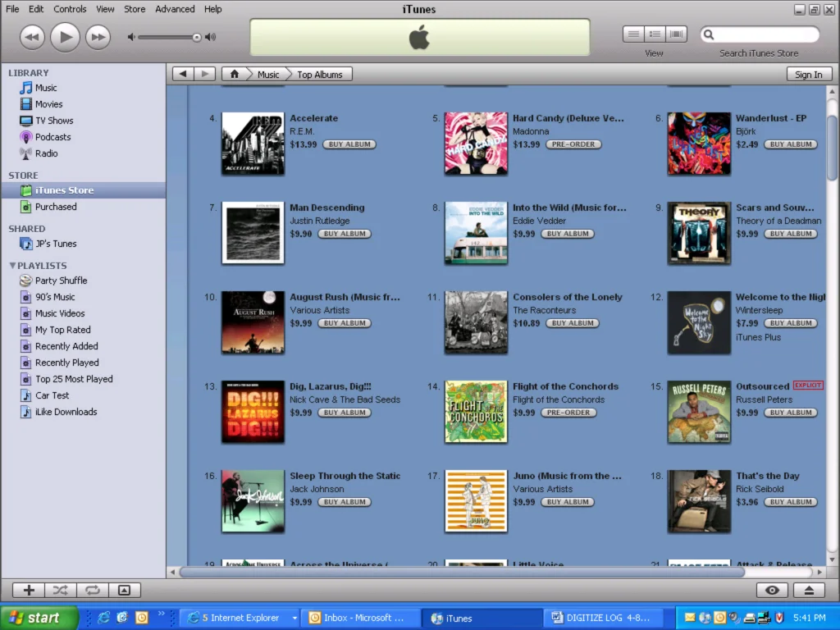Open the File menu

click(x=12, y=9)
